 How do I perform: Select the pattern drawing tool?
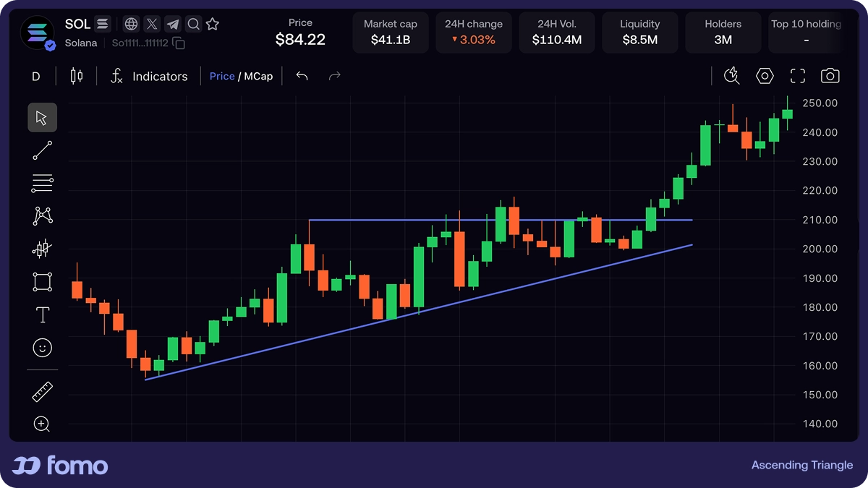43,215
